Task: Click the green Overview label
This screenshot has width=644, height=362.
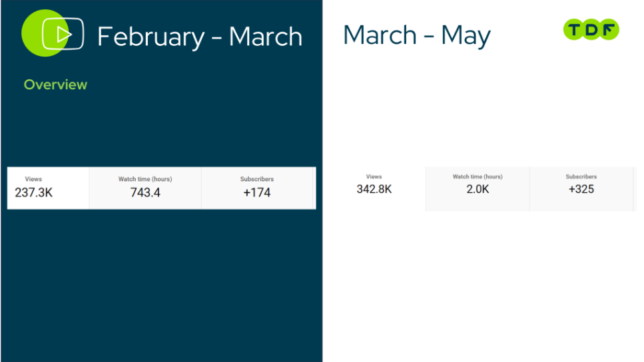Action: click(55, 85)
